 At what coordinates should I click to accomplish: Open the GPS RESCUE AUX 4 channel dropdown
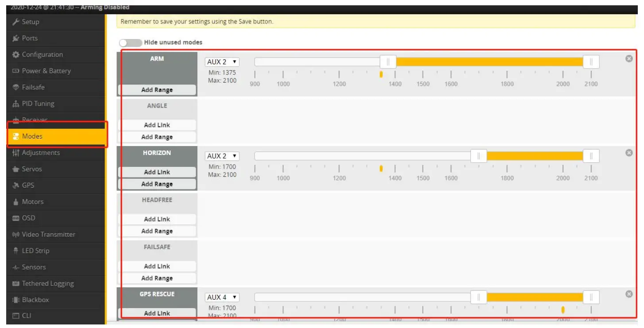[x=222, y=297]
